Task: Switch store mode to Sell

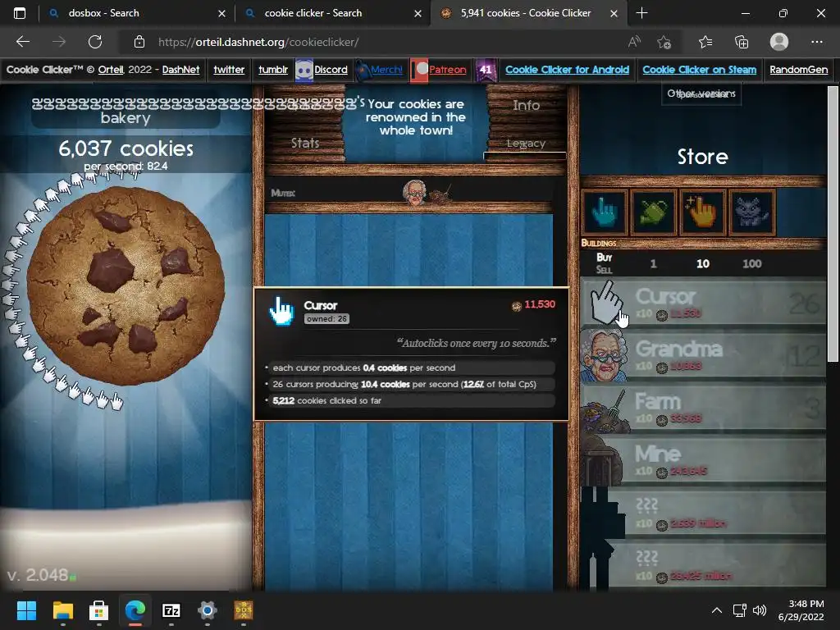Action: tap(604, 269)
